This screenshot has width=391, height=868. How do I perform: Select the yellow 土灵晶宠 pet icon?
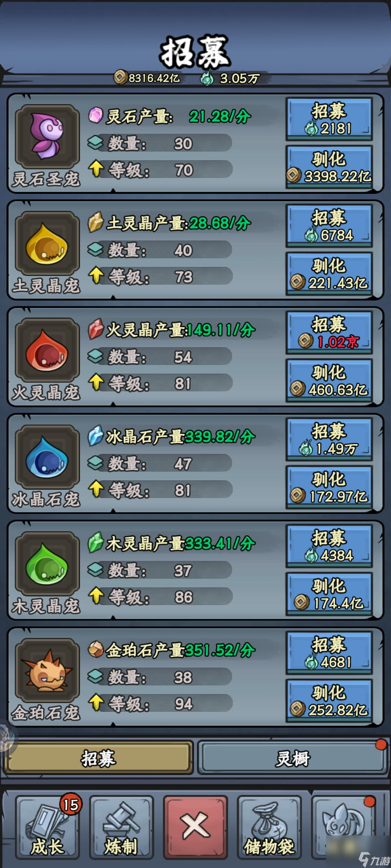[47, 243]
